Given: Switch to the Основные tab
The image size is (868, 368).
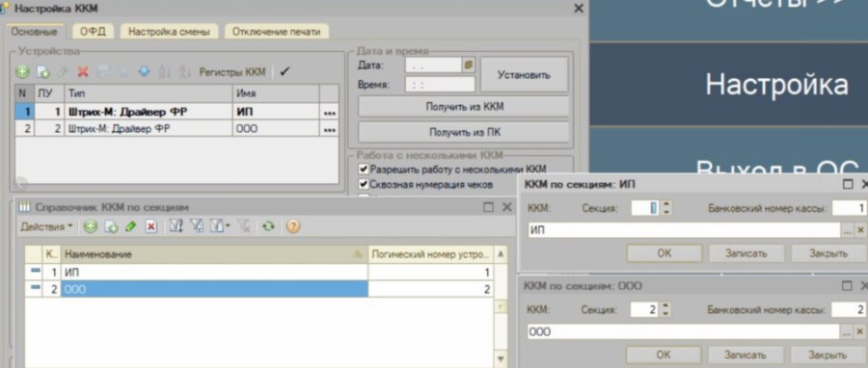Looking at the screenshot, I should point(35,32).
